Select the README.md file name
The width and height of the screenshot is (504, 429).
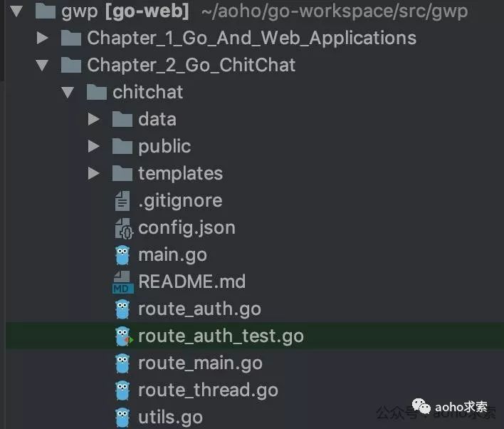(x=191, y=282)
